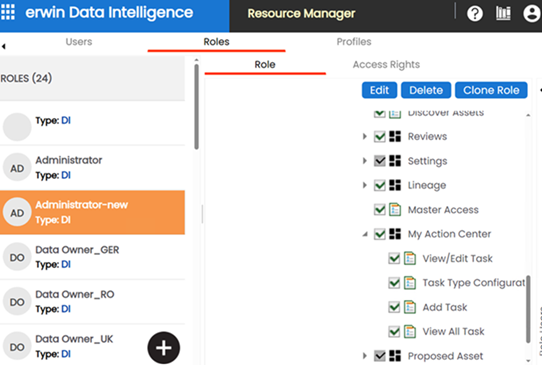Open the library books icon in header
Screen dimensions: 542x365
[x=503, y=13]
